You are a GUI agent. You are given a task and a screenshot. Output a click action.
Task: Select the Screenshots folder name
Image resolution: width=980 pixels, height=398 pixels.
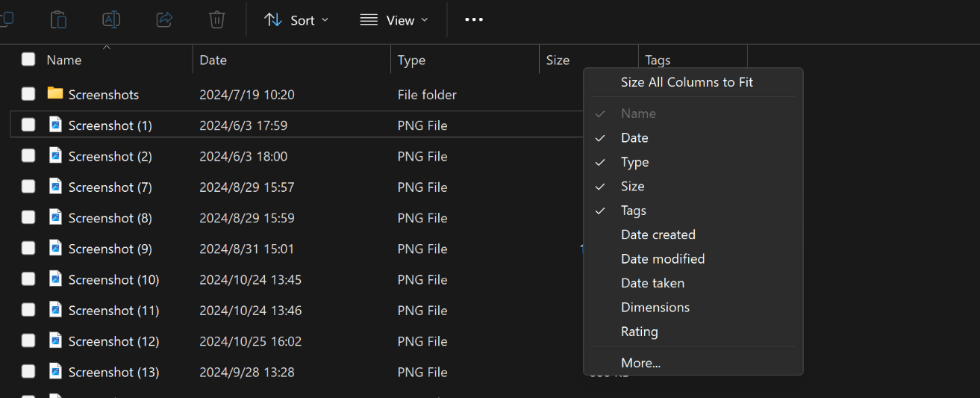(104, 95)
